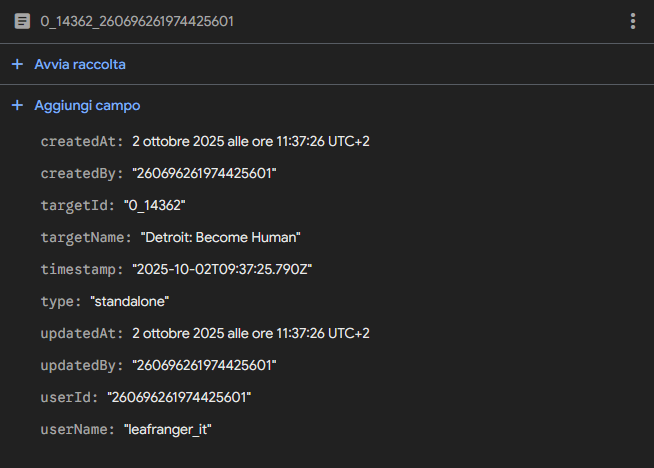The width and height of the screenshot is (654, 468).
Task: Select document title 0_14362_260696261974425601
Action: pyautogui.click(x=137, y=21)
